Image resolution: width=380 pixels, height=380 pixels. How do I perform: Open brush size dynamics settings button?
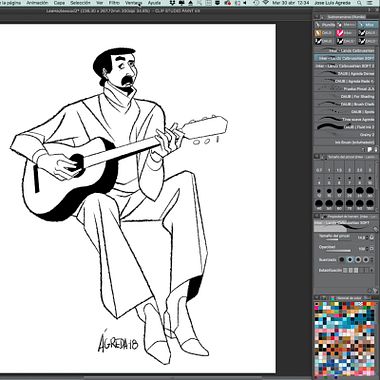click(x=372, y=237)
